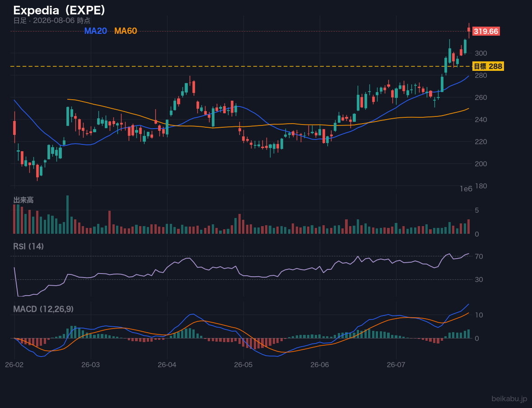The width and height of the screenshot is (532, 408).
Task: Click the MACD axis value 10
Action: (x=479, y=315)
